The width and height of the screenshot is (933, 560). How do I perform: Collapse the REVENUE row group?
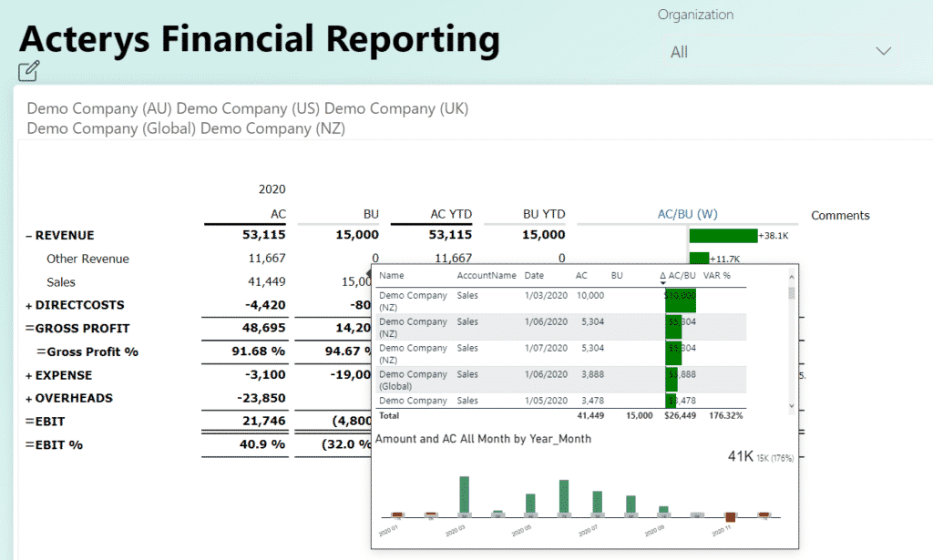(x=28, y=236)
